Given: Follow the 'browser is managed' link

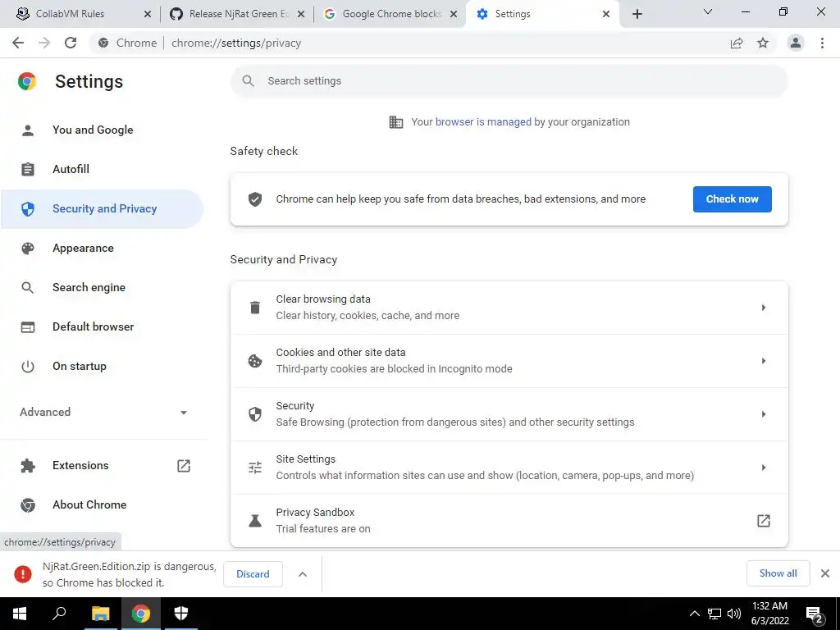Looking at the screenshot, I should 483,122.
